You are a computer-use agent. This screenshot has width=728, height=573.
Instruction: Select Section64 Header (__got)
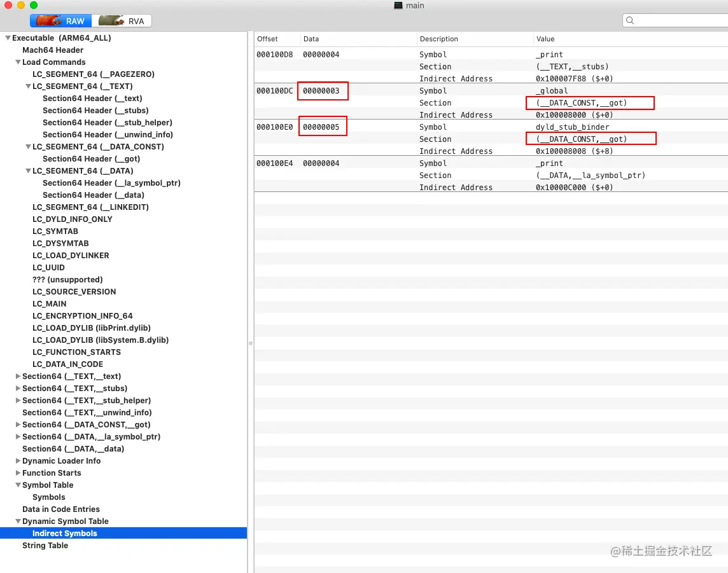tap(92, 159)
